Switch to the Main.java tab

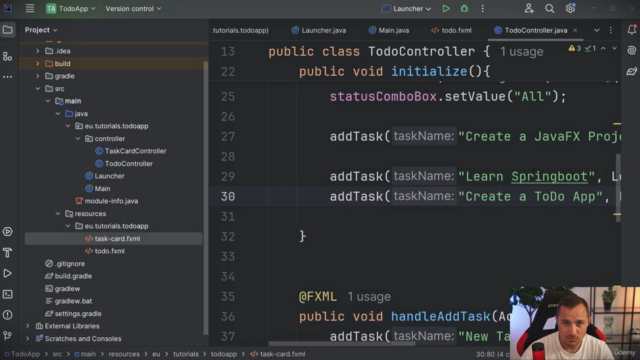389,30
